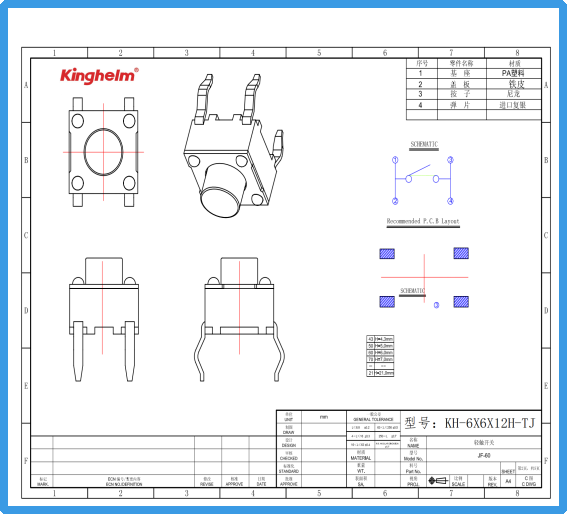Click the height table row labeled '21'
Viewport: 568px width, 514px height.
pyautogui.click(x=380, y=373)
